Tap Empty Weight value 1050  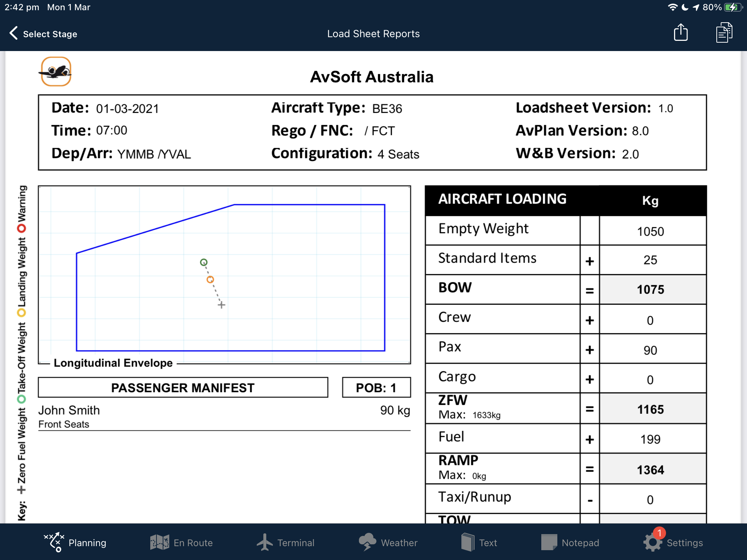tap(650, 232)
